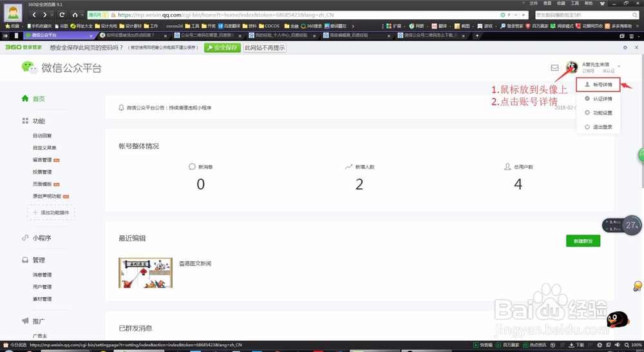The width and height of the screenshot is (644, 352).
Task: Open the dropdown next to the forward arrow
Action: (52, 15)
